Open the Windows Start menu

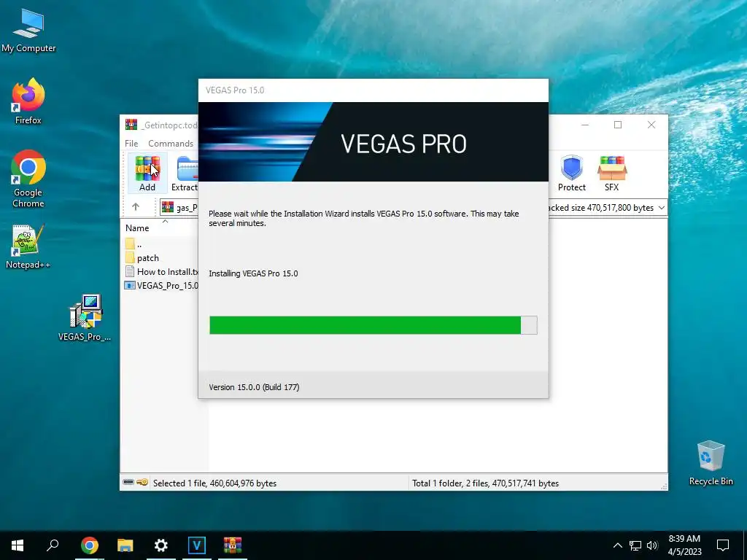pyautogui.click(x=18, y=545)
